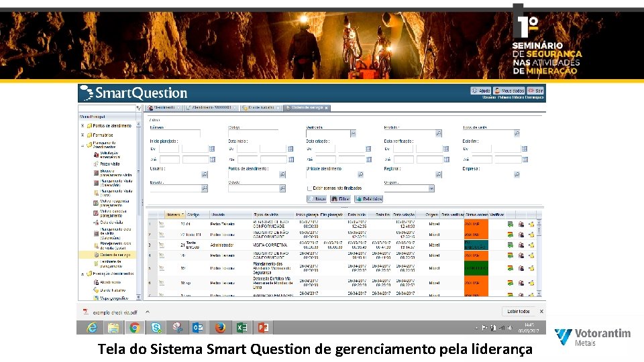Toggle Exibir apenas não finalizadas checkbox
Viewport: 644px width, 362px height.
point(309,188)
